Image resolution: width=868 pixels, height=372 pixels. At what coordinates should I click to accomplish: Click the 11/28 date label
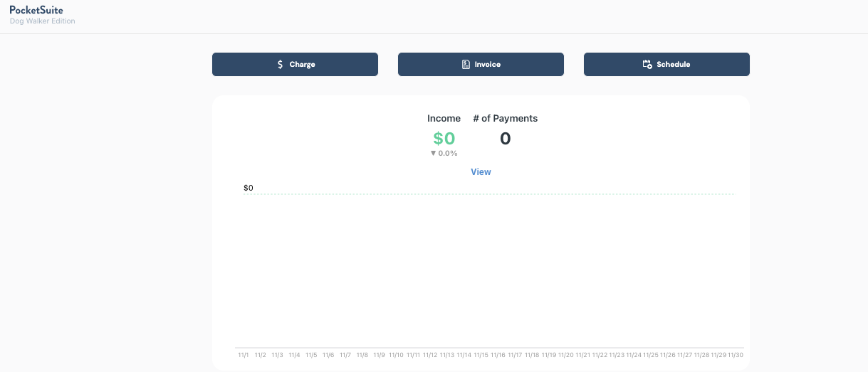(x=701, y=355)
